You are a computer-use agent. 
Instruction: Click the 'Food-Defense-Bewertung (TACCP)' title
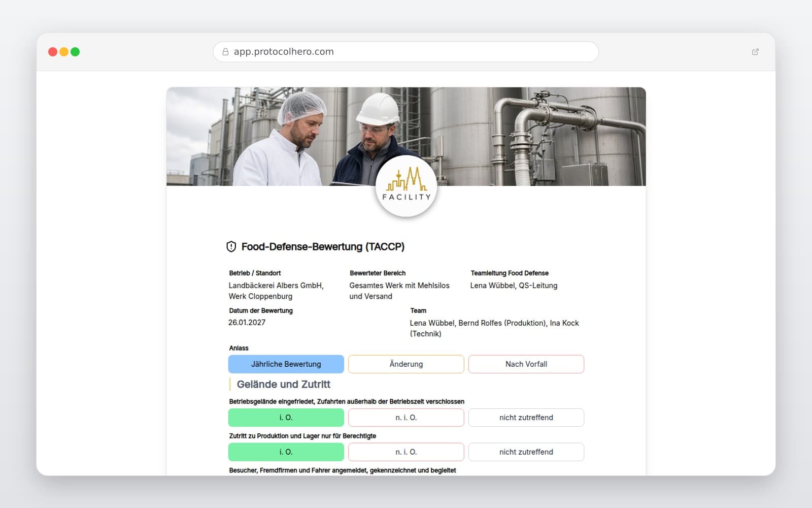click(323, 247)
